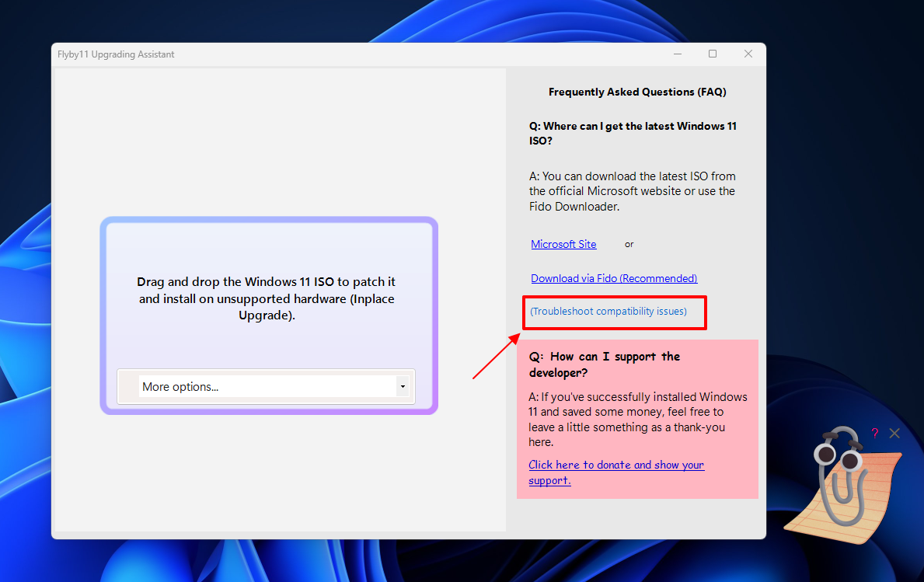Click the pink question mark beside Clippy

click(874, 434)
